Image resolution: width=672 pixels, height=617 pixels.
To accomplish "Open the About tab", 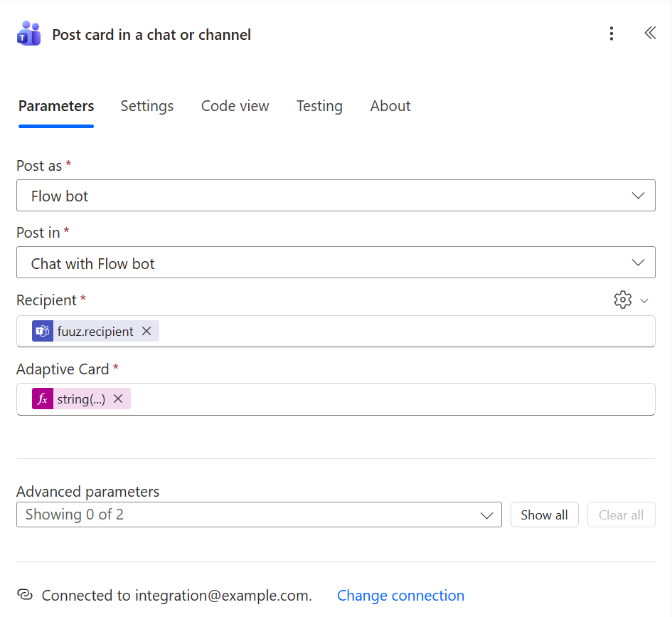I will (x=390, y=106).
